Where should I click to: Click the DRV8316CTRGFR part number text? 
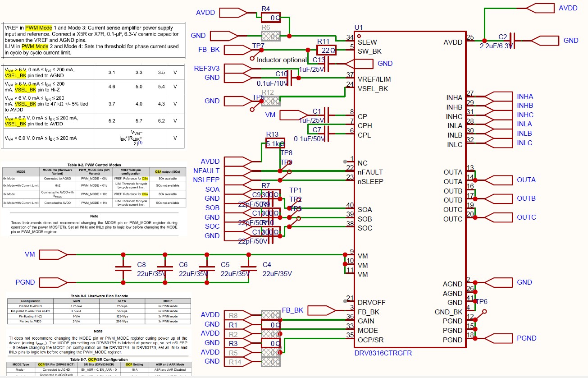coord(383,353)
